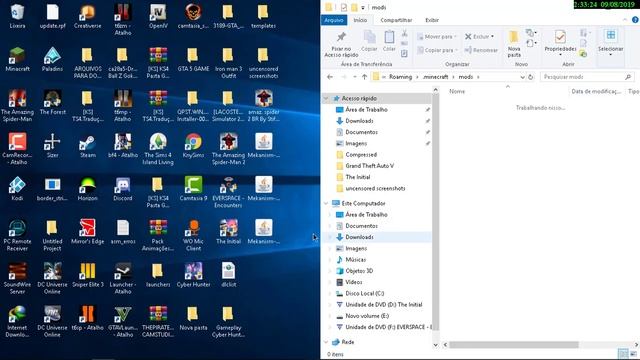
Task: Select the PC Remote Receiver icon
Action: click(x=17, y=235)
